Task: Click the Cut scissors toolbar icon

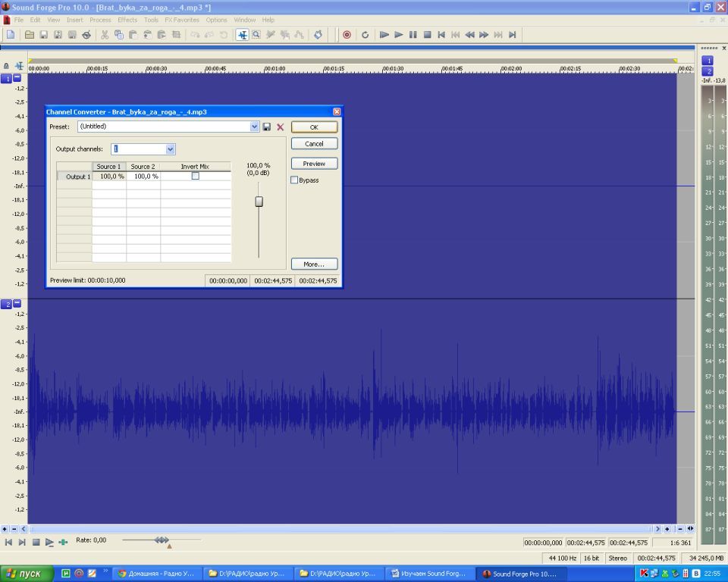Action: coord(105,35)
